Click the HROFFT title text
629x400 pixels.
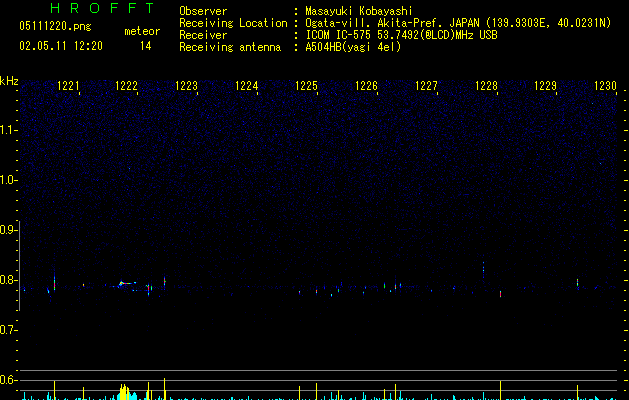pos(102,8)
